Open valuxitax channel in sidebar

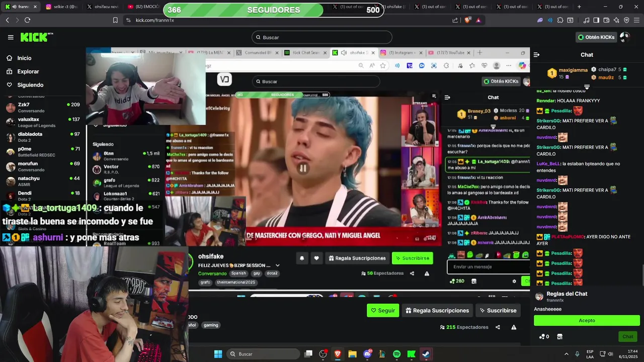(43, 122)
